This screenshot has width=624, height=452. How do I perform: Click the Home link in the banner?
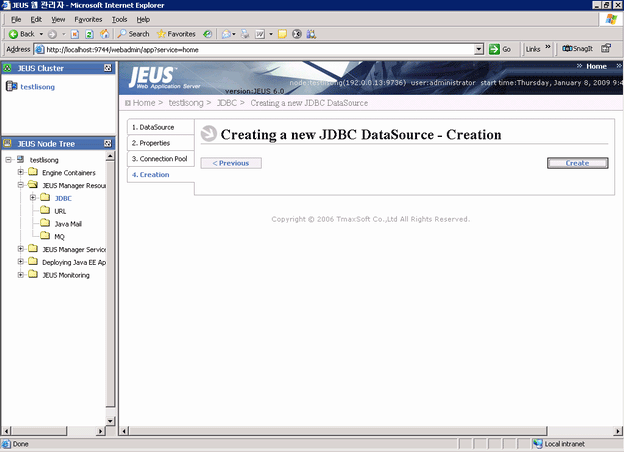(x=596, y=66)
